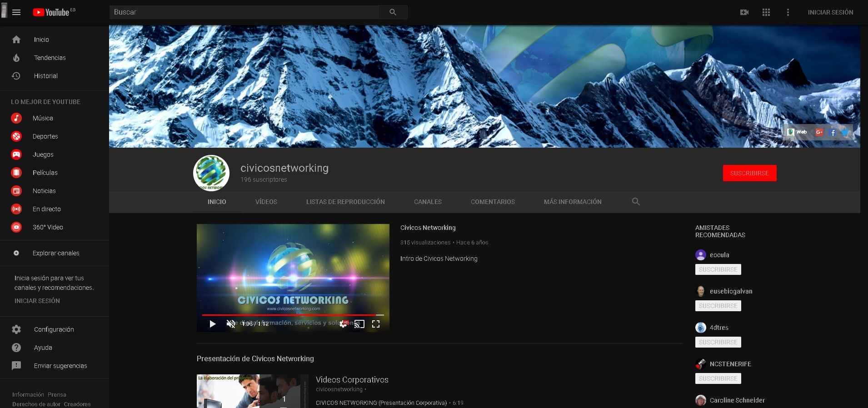Open Historial from the sidebar
The height and width of the screenshot is (408, 868).
coord(55,76)
